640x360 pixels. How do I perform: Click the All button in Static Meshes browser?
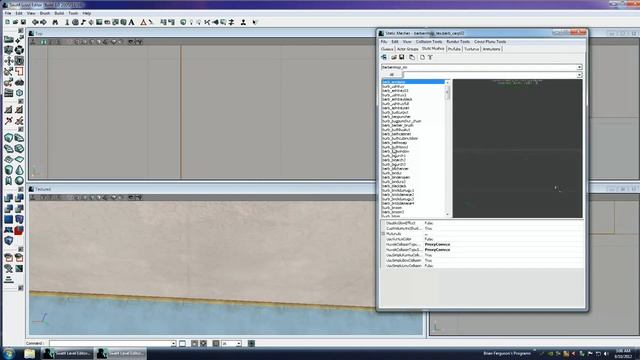tap(391, 75)
